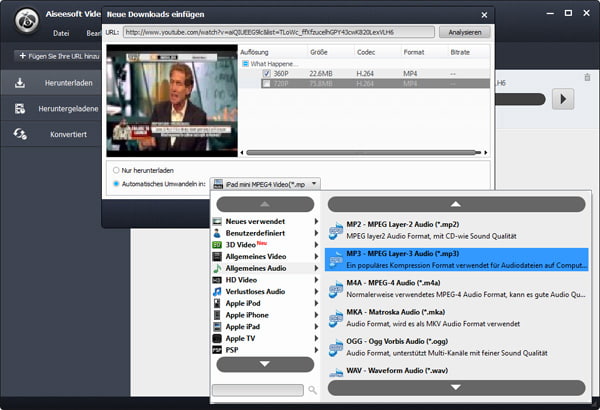Click the Allgemeines Video film icon
This screenshot has width=600, height=410.
217,256
